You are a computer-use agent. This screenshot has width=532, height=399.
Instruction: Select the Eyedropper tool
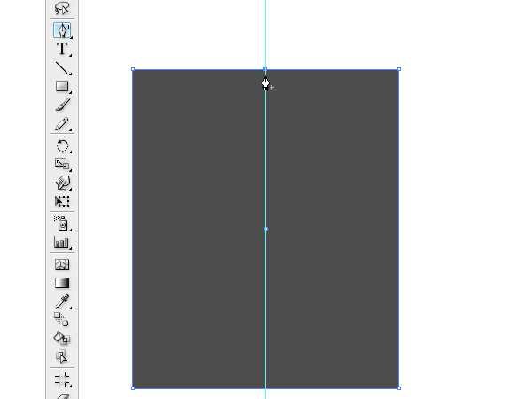coord(62,301)
